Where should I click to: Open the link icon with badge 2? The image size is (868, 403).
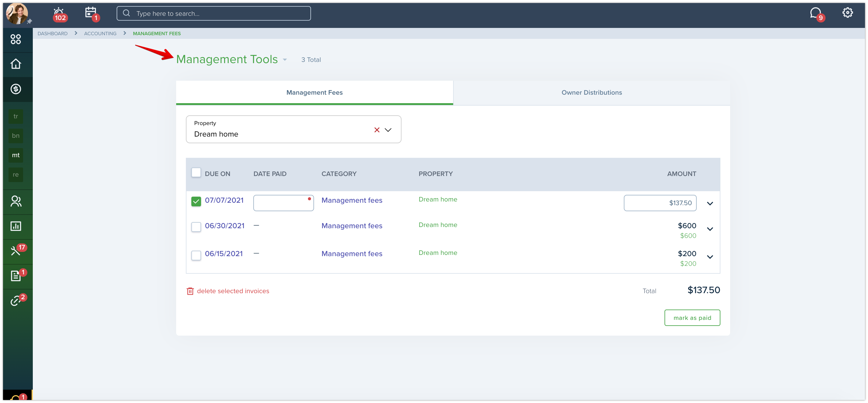[x=16, y=301]
